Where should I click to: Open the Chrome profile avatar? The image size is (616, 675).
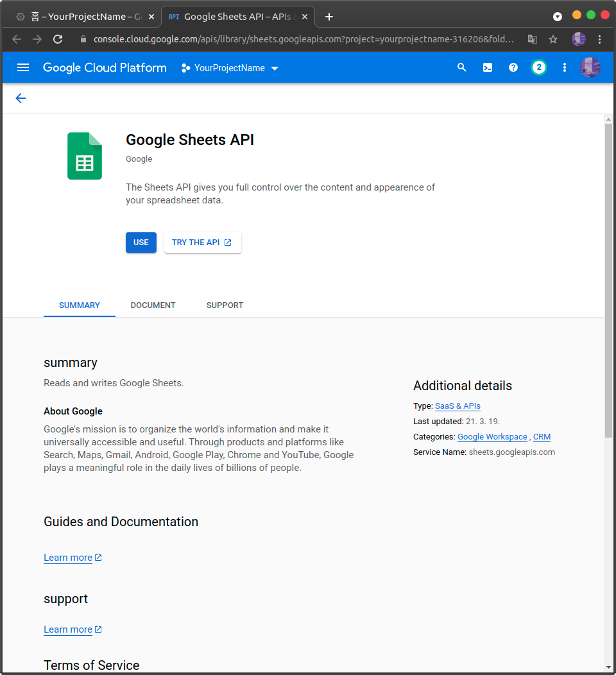[x=579, y=39]
